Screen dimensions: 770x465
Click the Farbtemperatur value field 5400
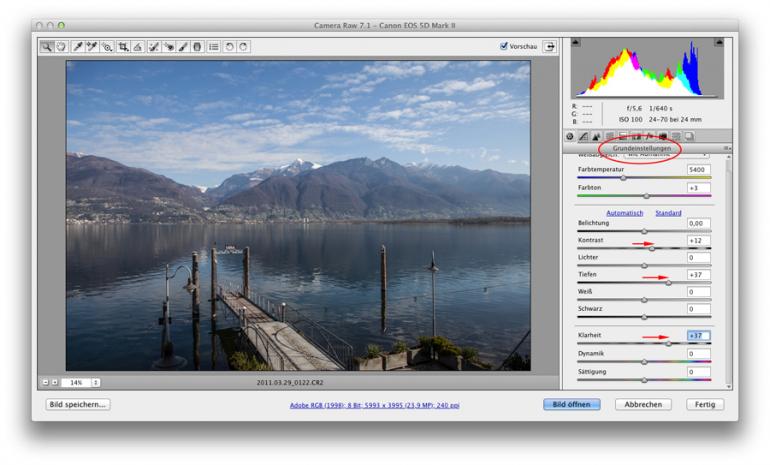pos(698,169)
